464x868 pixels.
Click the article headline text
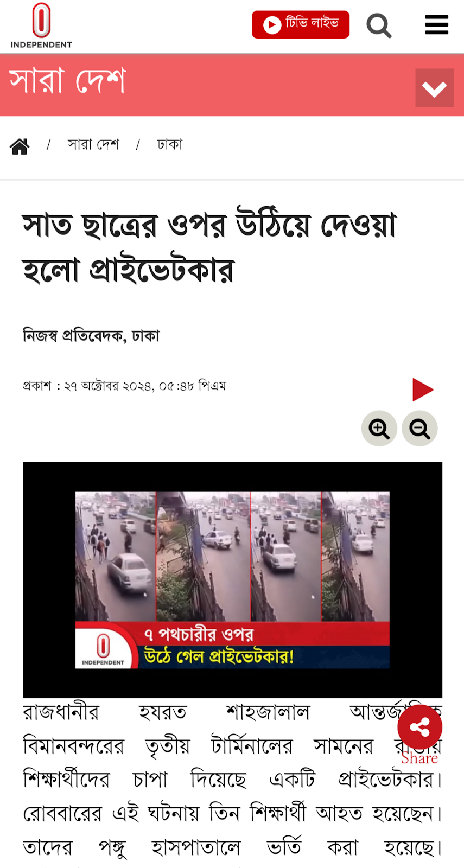pyautogui.click(x=209, y=248)
